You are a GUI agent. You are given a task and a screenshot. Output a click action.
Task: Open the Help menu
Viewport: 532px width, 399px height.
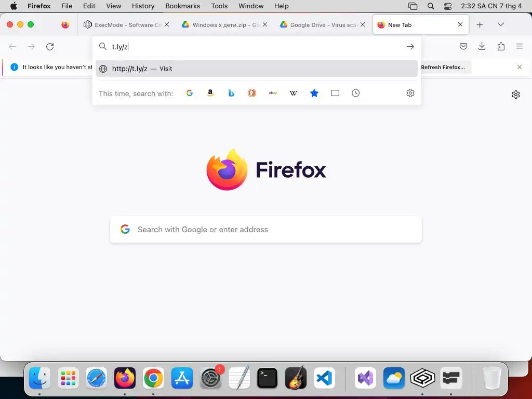281,6
